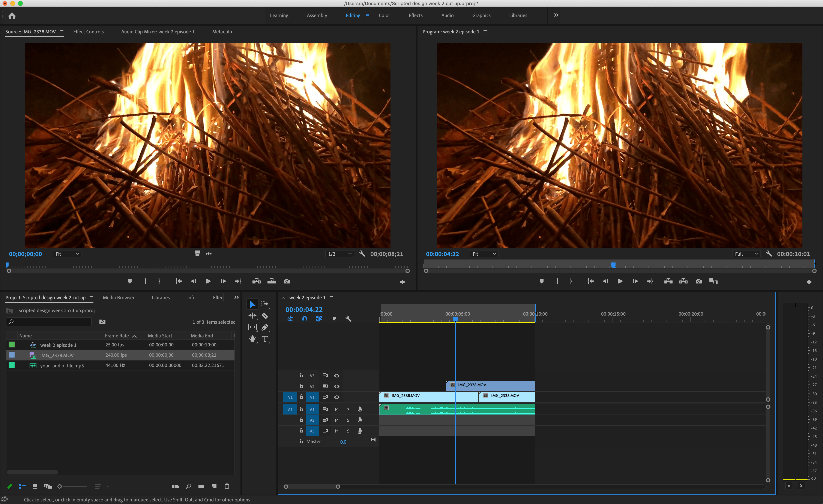Select the Pen tool
823x504 pixels.
264,327
